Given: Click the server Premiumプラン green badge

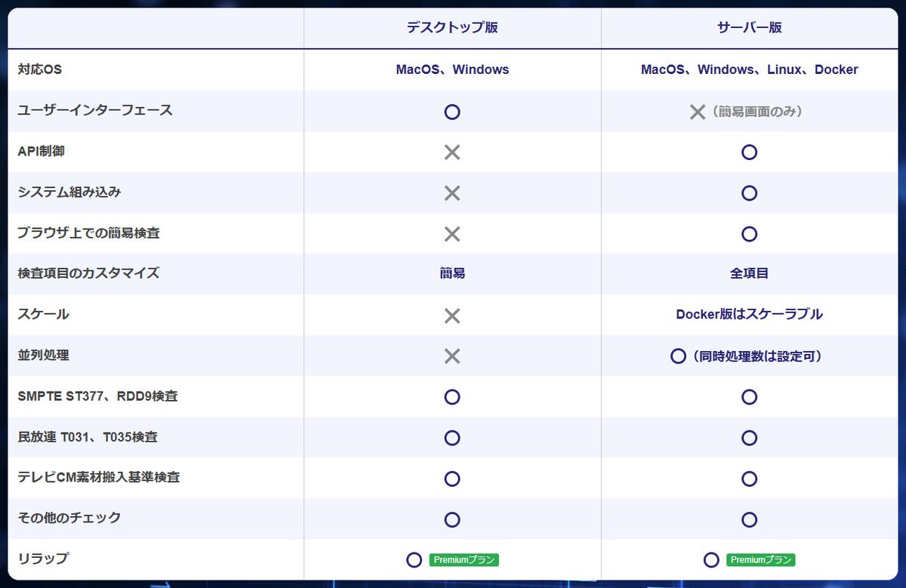Looking at the screenshot, I should tap(761, 560).
